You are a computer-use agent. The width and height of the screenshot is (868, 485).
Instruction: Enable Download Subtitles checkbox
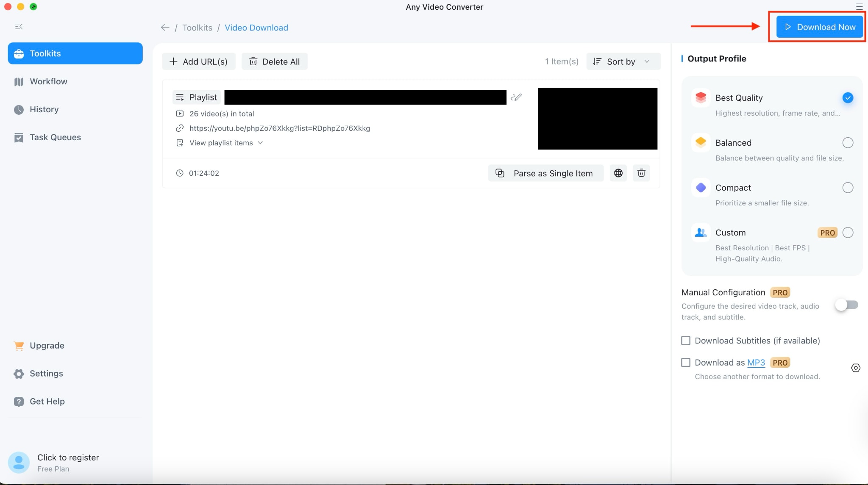[686, 341]
